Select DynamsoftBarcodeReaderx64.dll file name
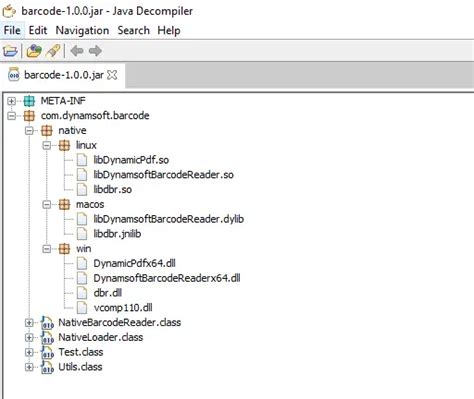 167,278
